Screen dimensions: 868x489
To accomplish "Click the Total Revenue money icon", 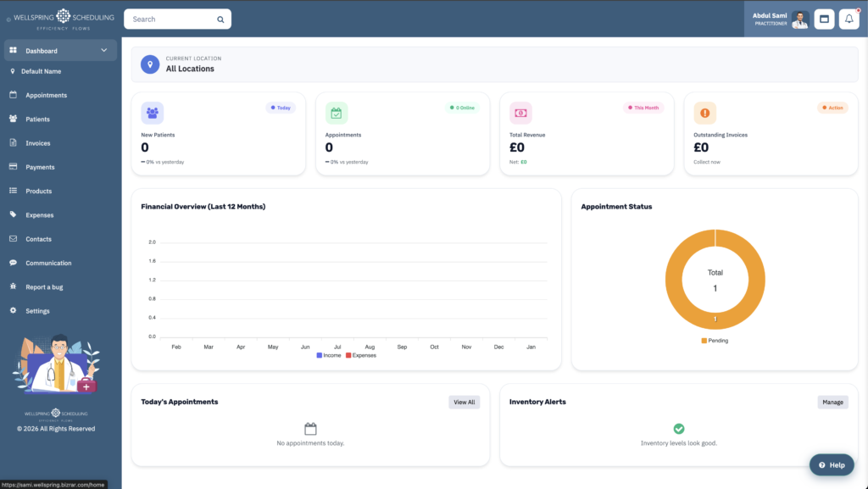I will coord(520,113).
